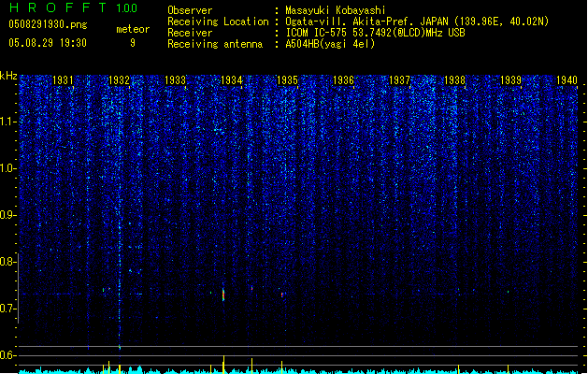
Task: Click the red meteor echo just before 1935
Action: coord(282,295)
